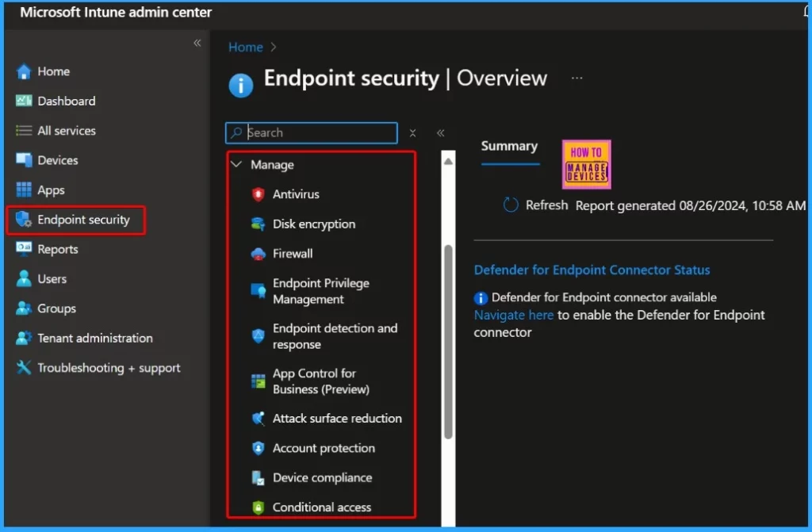The image size is (812, 532).
Task: Click the All services list icon
Action: [x=23, y=131]
